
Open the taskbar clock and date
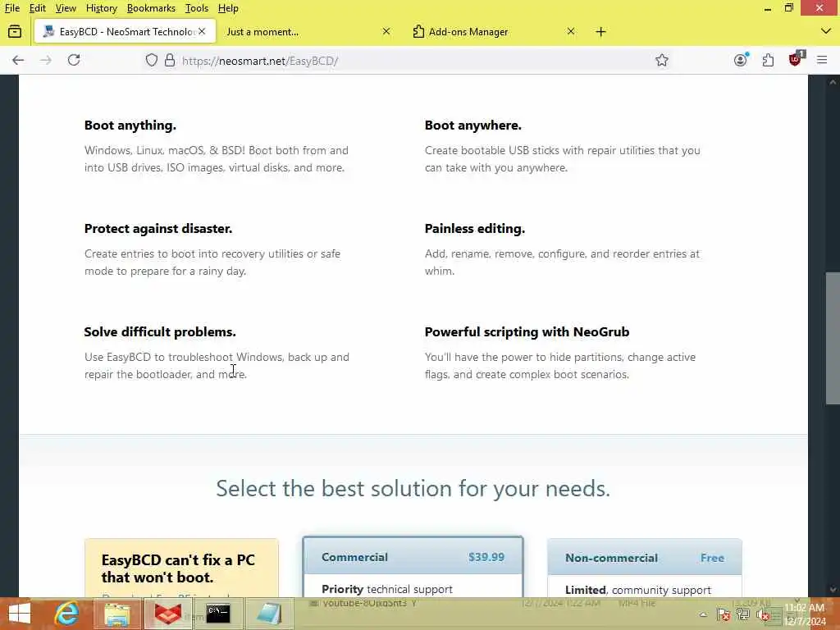(x=805, y=614)
